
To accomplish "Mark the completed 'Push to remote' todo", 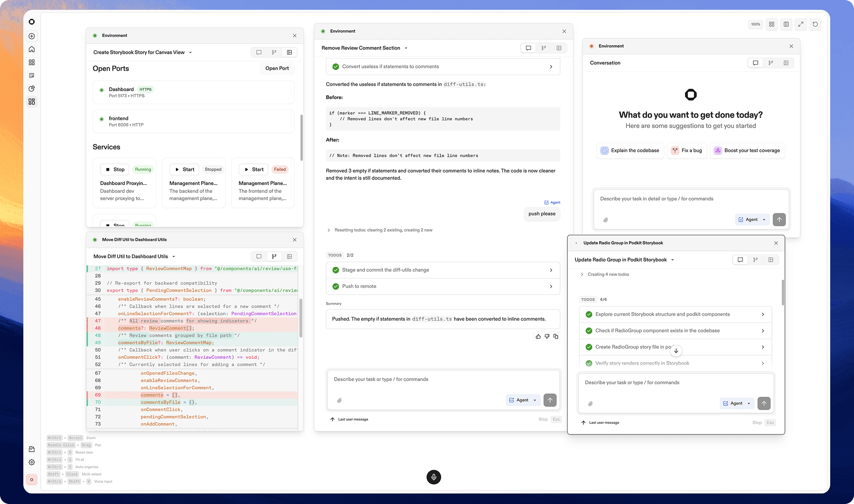I will click(336, 286).
